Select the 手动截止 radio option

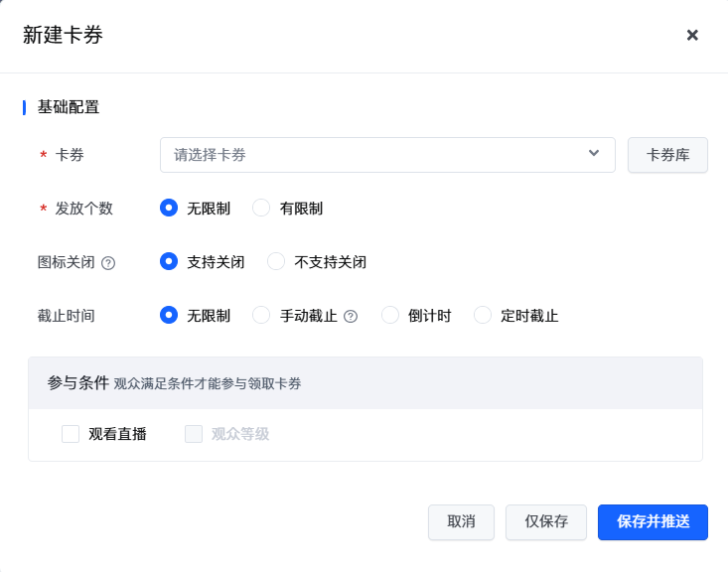coord(262,316)
